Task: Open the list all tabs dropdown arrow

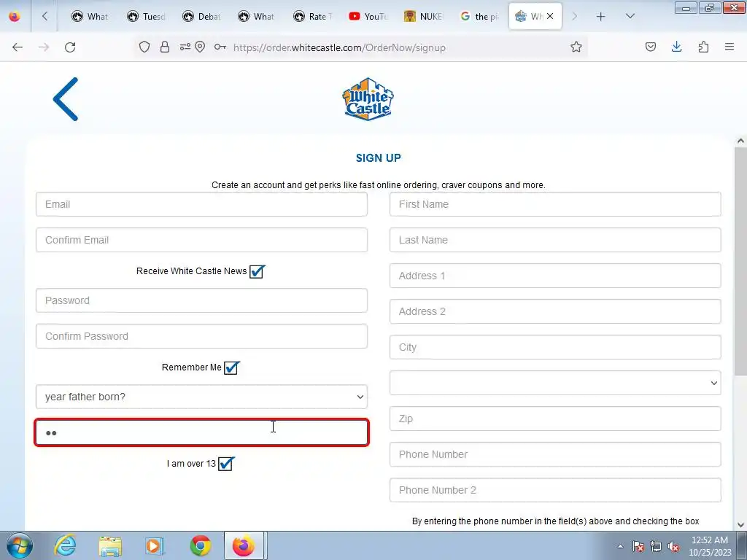Action: tap(630, 17)
